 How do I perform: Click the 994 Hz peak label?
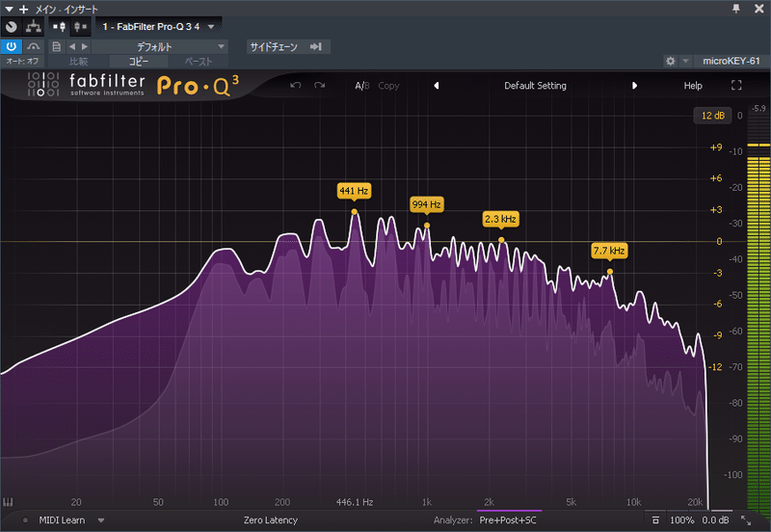point(427,204)
